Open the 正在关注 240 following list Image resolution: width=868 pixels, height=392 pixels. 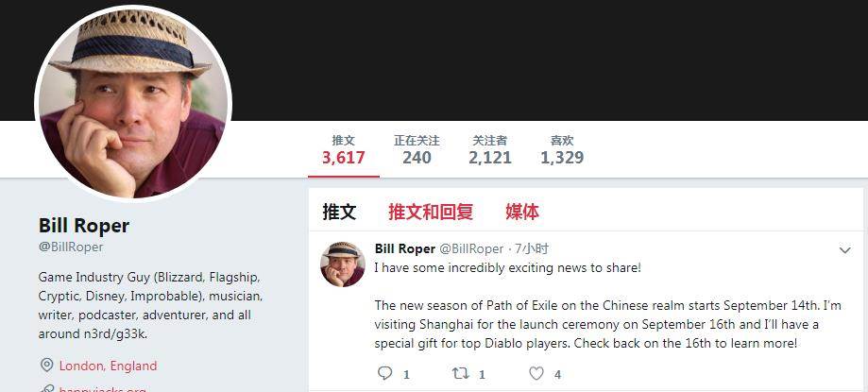point(417,150)
